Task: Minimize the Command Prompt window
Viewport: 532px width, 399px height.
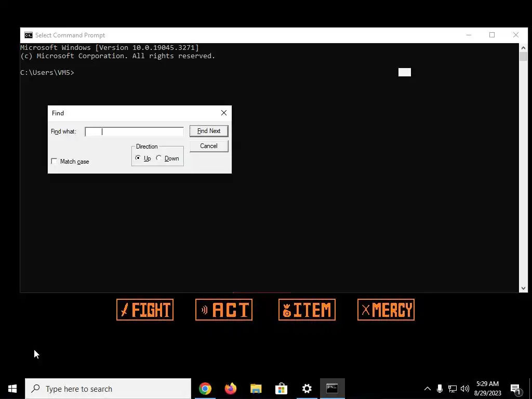Action: 469,35
